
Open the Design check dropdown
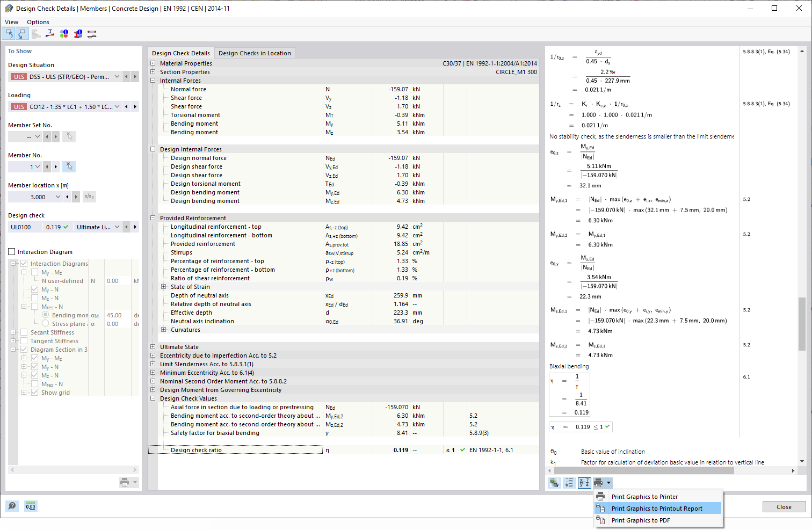(x=117, y=227)
